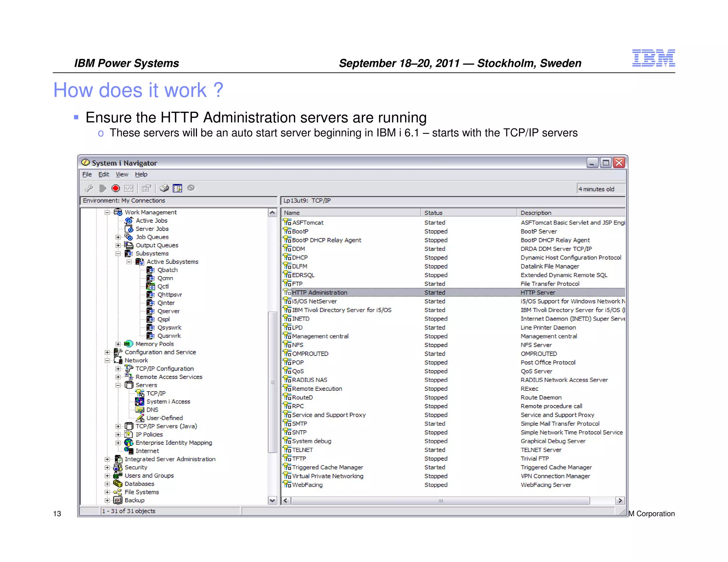Click the Qhttpsvr subsystem icon
The image size is (728, 562).
click(151, 294)
